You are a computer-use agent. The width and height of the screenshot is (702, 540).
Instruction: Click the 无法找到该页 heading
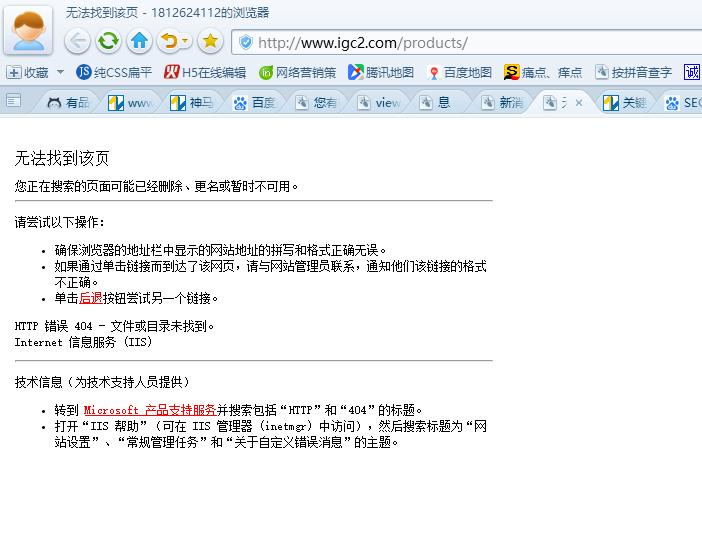(62, 158)
